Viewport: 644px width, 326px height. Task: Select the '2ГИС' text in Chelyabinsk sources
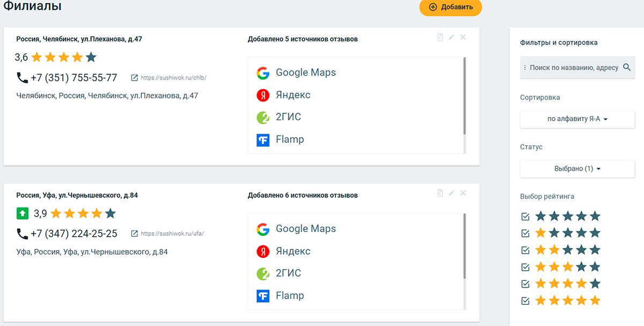click(x=288, y=118)
